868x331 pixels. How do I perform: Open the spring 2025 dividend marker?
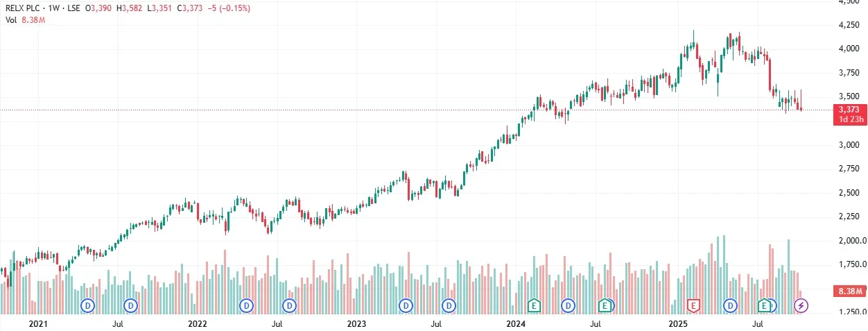coord(730,305)
